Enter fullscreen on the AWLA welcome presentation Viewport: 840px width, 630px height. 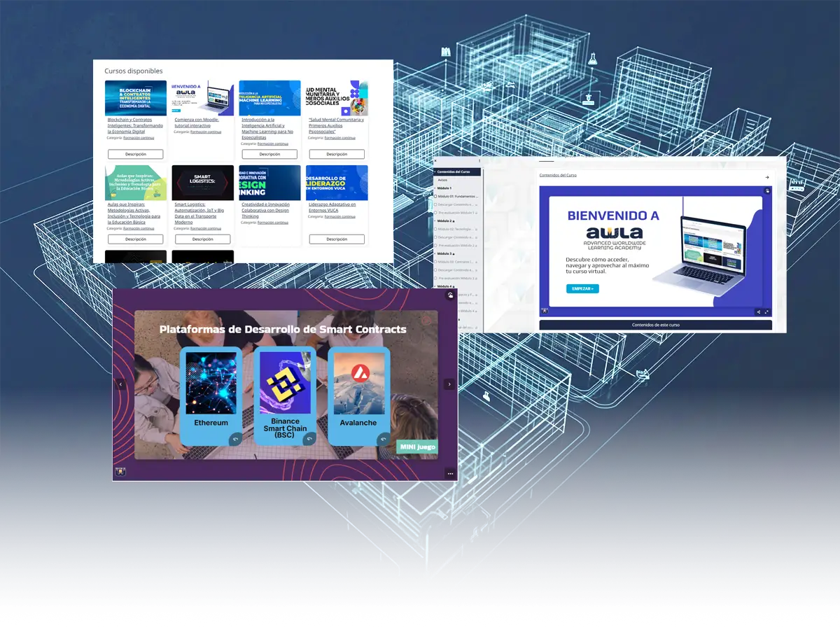767,311
